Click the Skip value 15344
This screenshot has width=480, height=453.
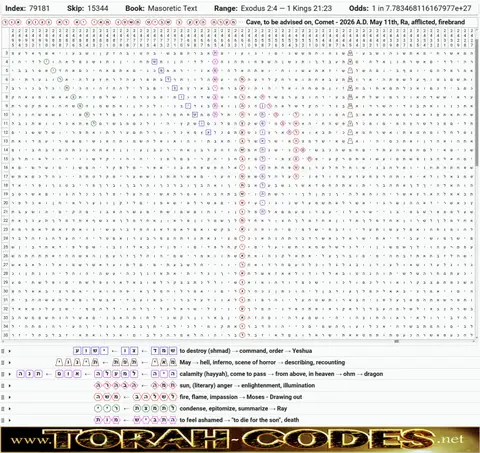click(x=97, y=8)
